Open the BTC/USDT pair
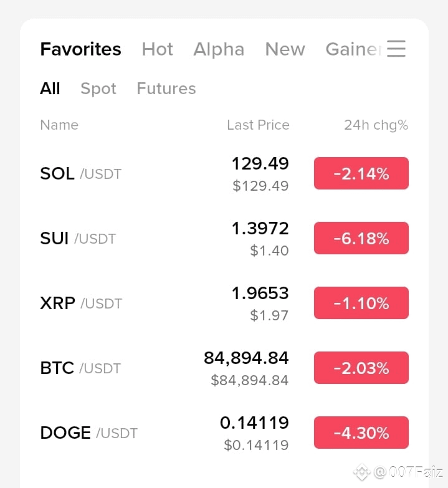Image resolution: width=448 pixels, height=488 pixels. [224, 368]
